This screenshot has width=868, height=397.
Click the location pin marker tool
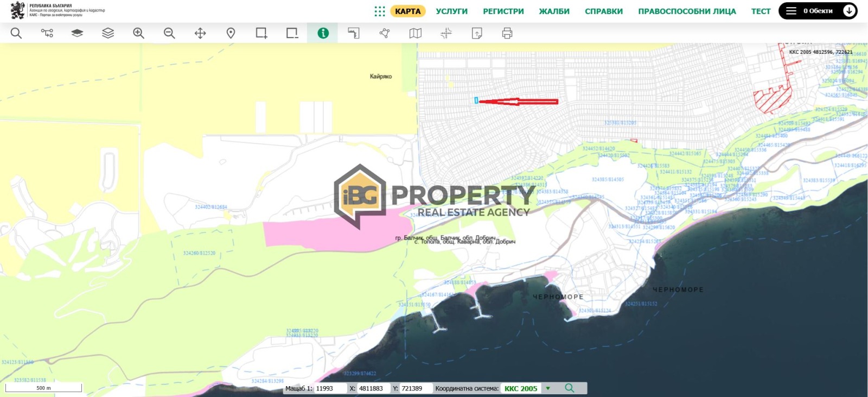coord(231,33)
